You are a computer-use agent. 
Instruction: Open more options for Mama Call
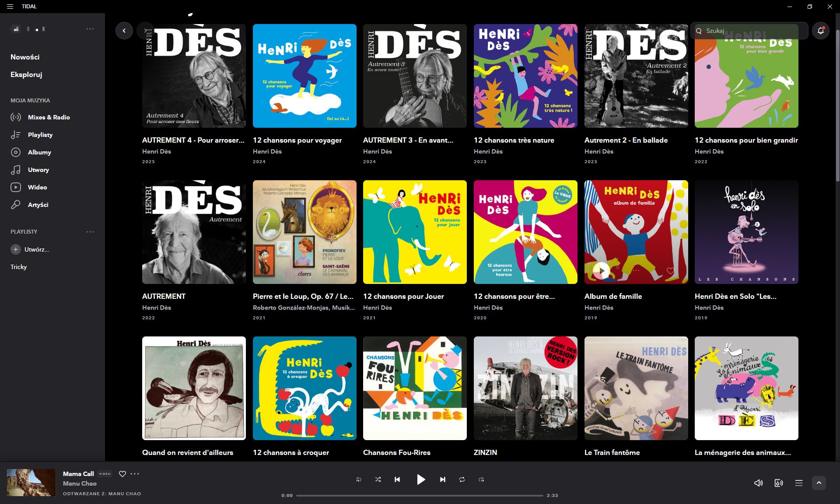click(135, 474)
